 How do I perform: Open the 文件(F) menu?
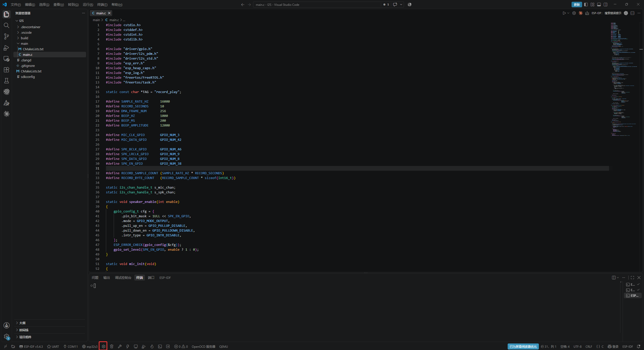[x=16, y=5]
